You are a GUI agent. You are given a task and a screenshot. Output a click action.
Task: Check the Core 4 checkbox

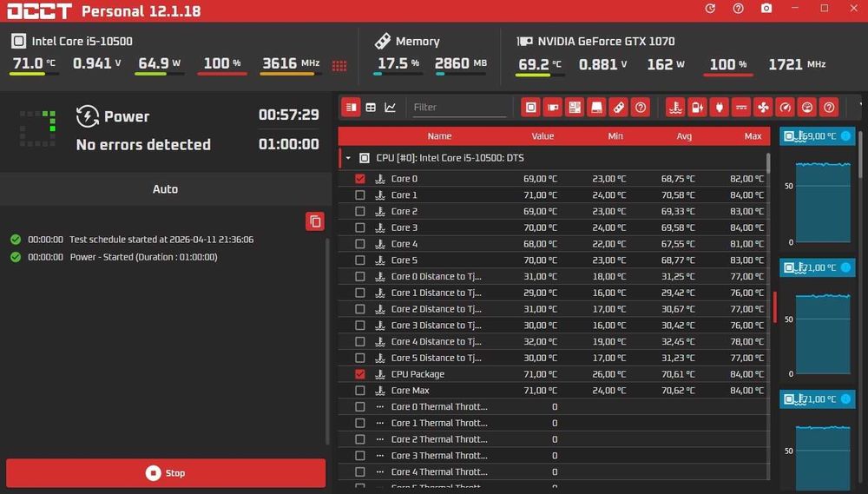point(360,244)
